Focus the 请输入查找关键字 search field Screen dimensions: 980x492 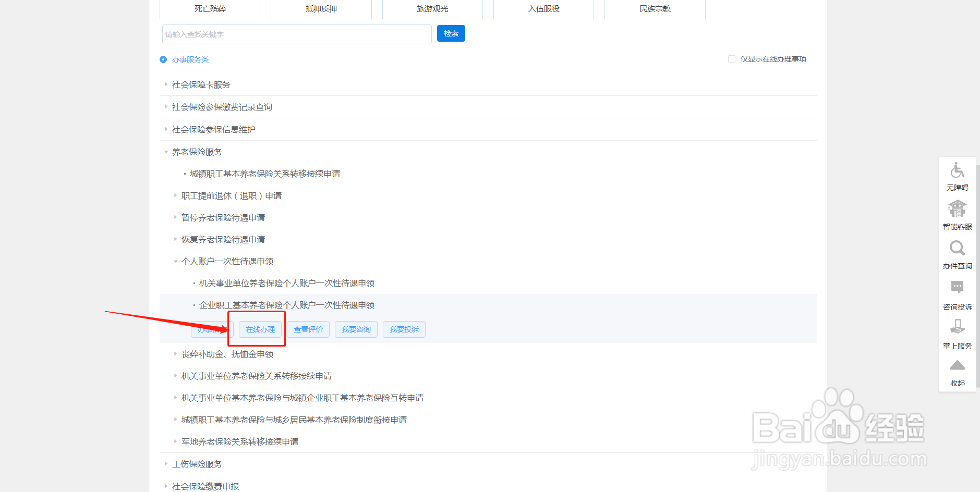(x=297, y=34)
